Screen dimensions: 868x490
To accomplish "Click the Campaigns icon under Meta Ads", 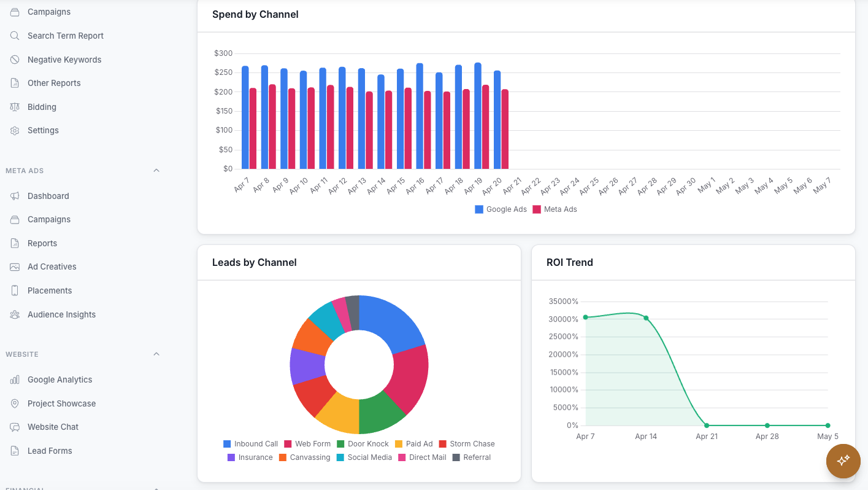I will tap(15, 219).
